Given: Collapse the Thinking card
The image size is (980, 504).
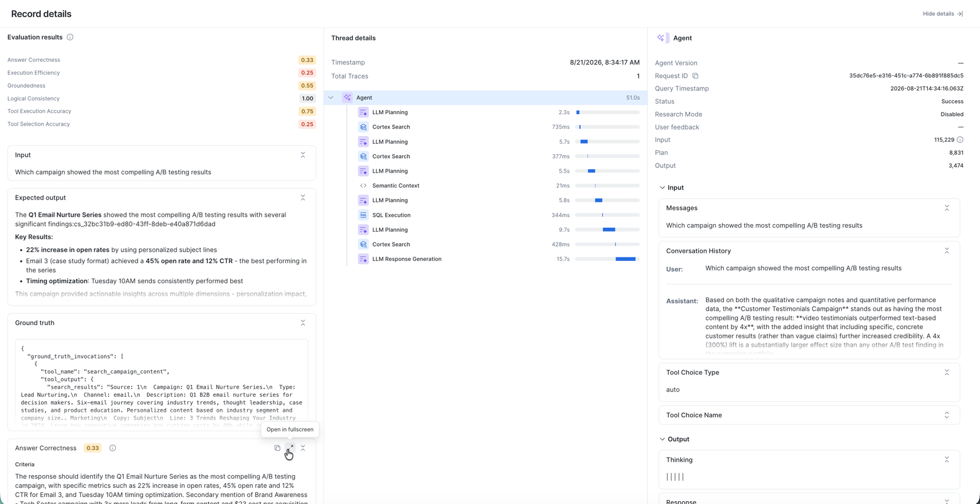Looking at the screenshot, I should click(x=947, y=460).
